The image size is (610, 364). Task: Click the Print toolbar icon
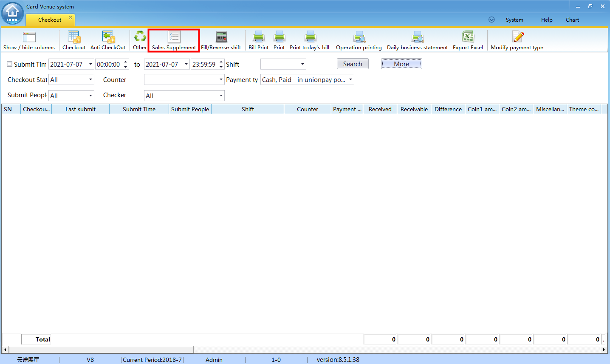[x=279, y=40]
